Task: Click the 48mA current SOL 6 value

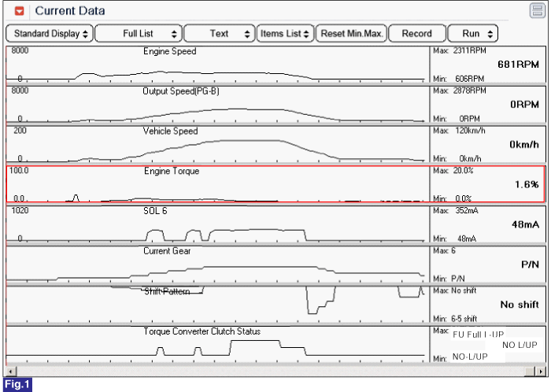Action: [x=525, y=225]
